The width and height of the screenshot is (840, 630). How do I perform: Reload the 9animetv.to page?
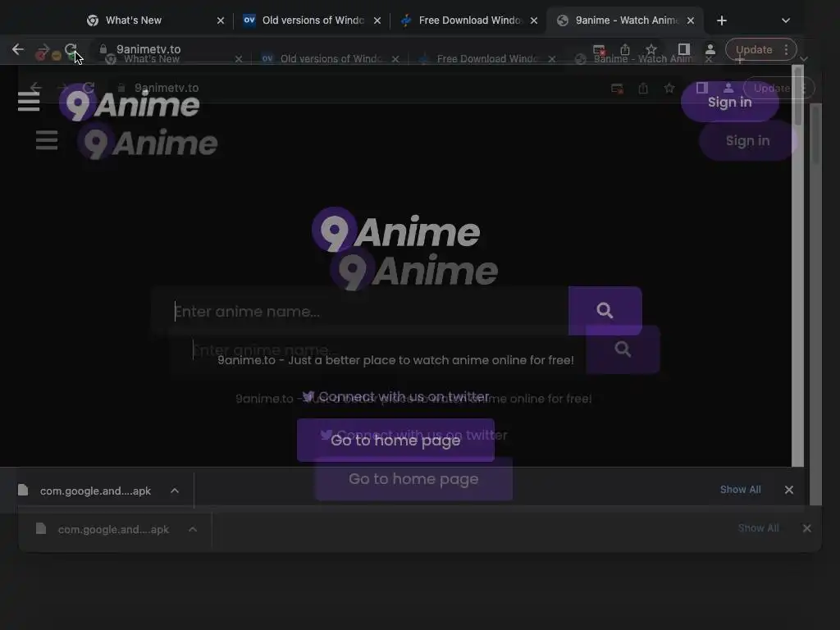[71, 49]
